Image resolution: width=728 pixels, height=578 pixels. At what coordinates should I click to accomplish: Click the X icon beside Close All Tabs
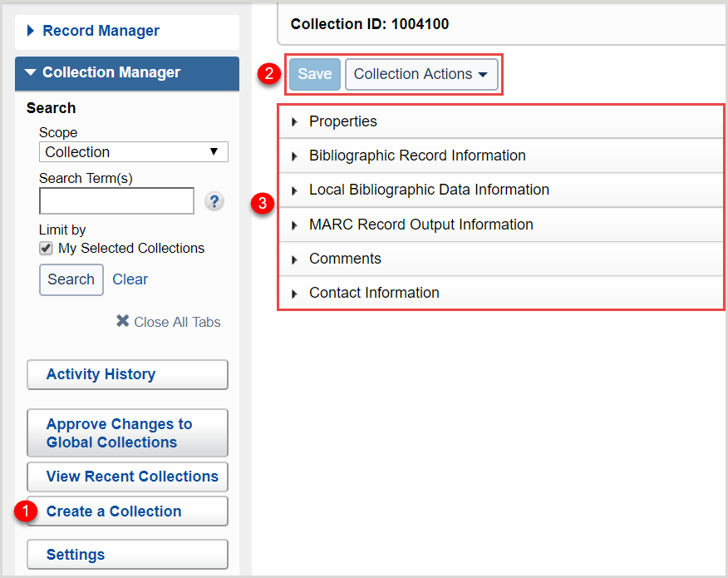tap(123, 322)
